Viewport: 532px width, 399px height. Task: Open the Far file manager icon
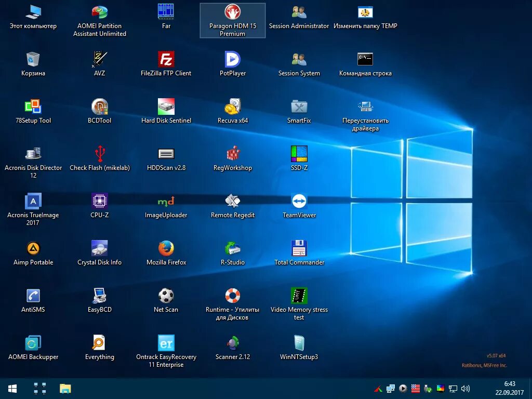[x=166, y=17]
